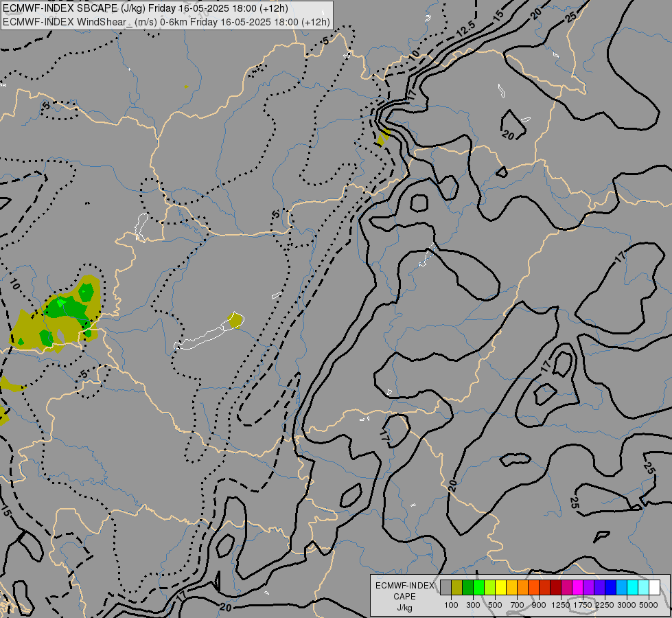This screenshot has height=618, width=672.
Task: Select the indigo swatch left of 2250 tick
Action: tap(599, 587)
